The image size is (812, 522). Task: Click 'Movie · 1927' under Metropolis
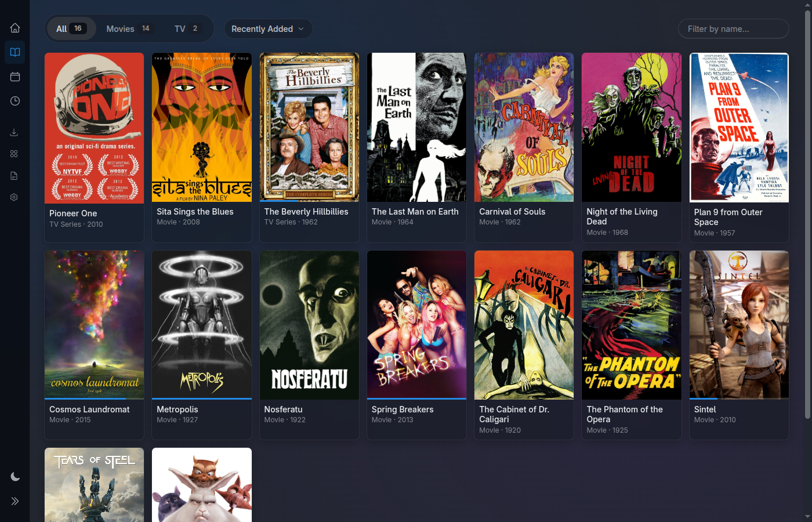click(177, 420)
